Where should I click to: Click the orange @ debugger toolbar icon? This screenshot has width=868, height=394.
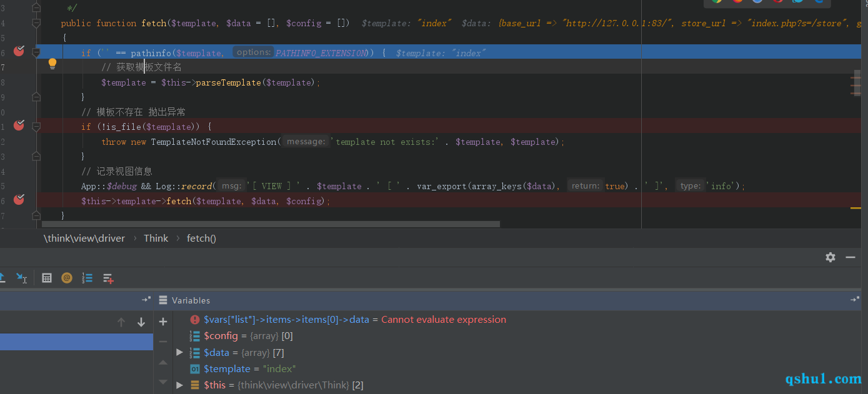pyautogui.click(x=67, y=278)
